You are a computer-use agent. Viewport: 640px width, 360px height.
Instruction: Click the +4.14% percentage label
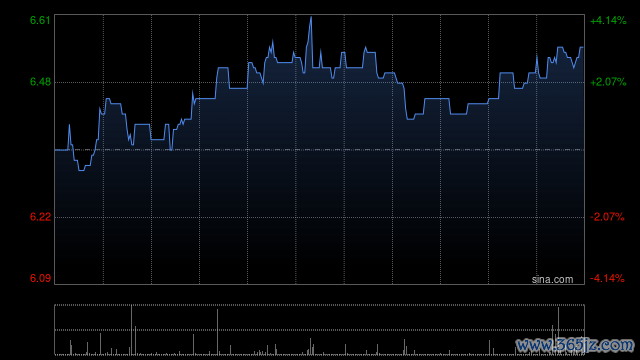click(608, 20)
